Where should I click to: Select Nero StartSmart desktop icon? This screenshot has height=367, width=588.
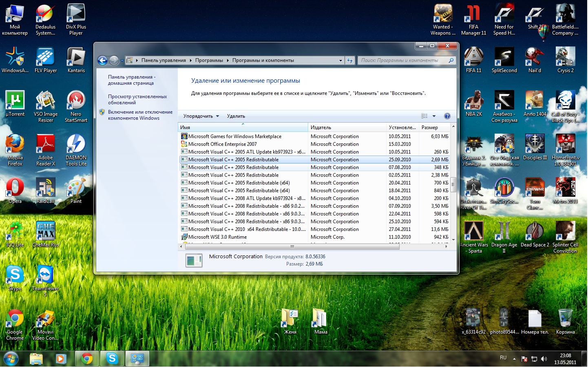pyautogui.click(x=76, y=107)
